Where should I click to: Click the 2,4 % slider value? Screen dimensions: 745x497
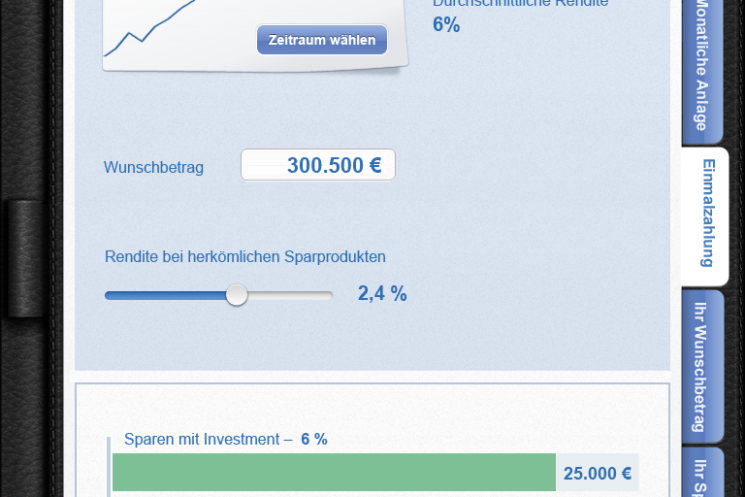(x=382, y=293)
